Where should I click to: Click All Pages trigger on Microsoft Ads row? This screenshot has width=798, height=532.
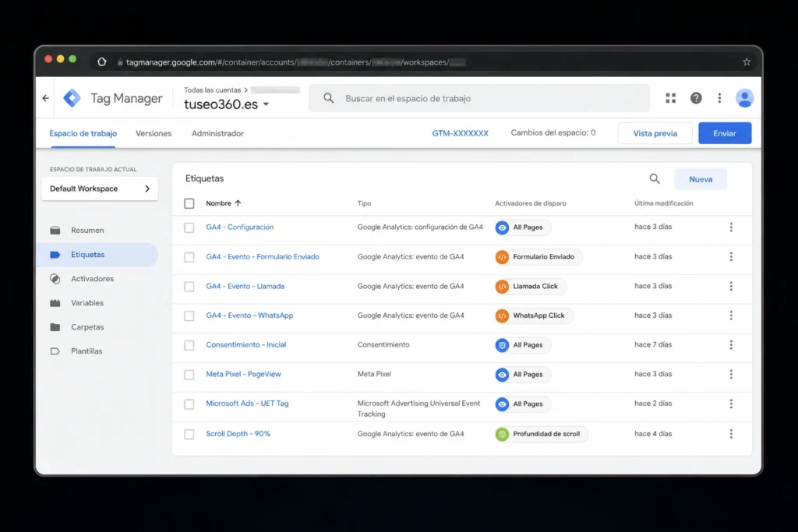(523, 403)
